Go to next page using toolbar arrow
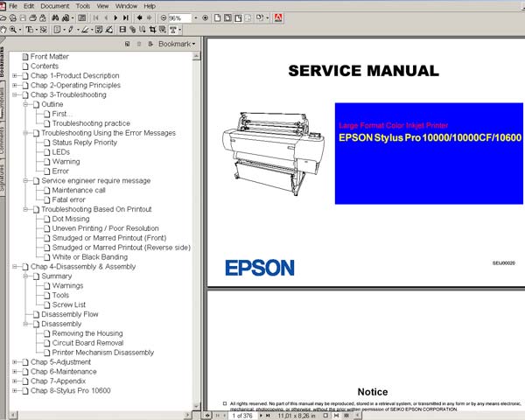This screenshot has width=525, height=420. coord(115,17)
